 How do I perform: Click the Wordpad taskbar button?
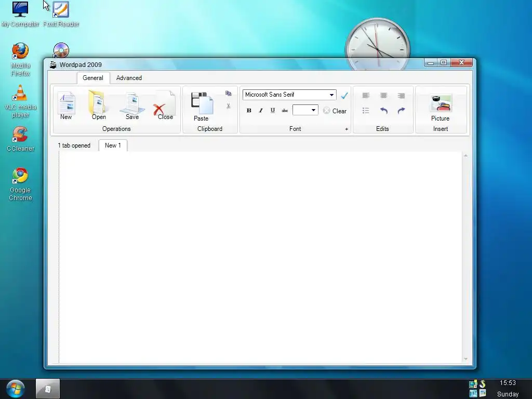[48, 389]
